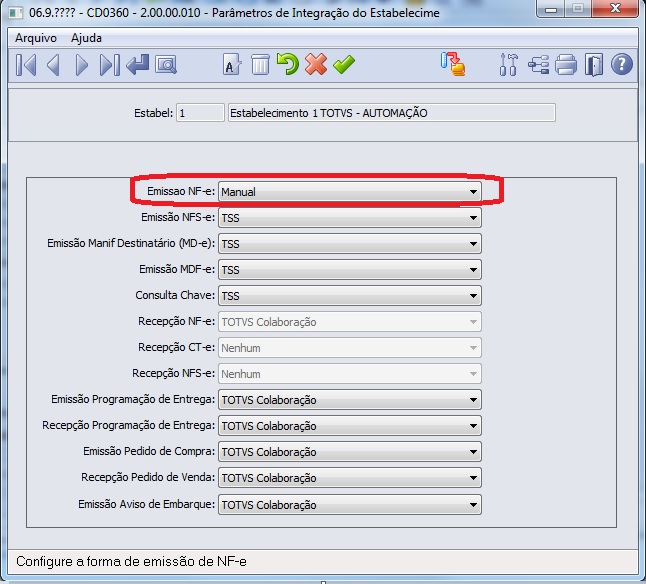Click the exit door icon
The height and width of the screenshot is (584, 646).
point(594,65)
